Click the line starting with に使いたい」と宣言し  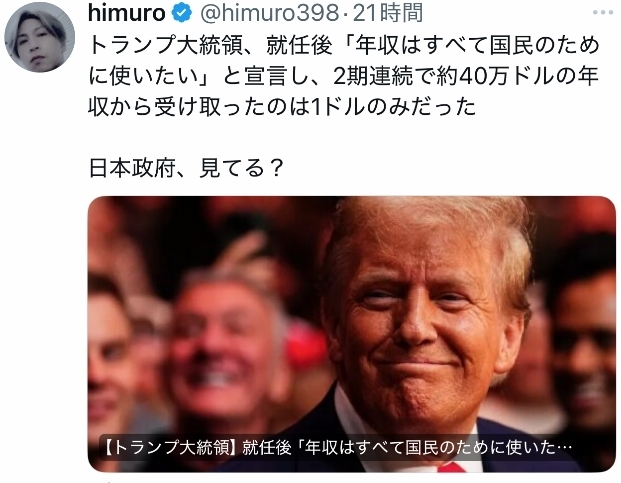[343, 76]
